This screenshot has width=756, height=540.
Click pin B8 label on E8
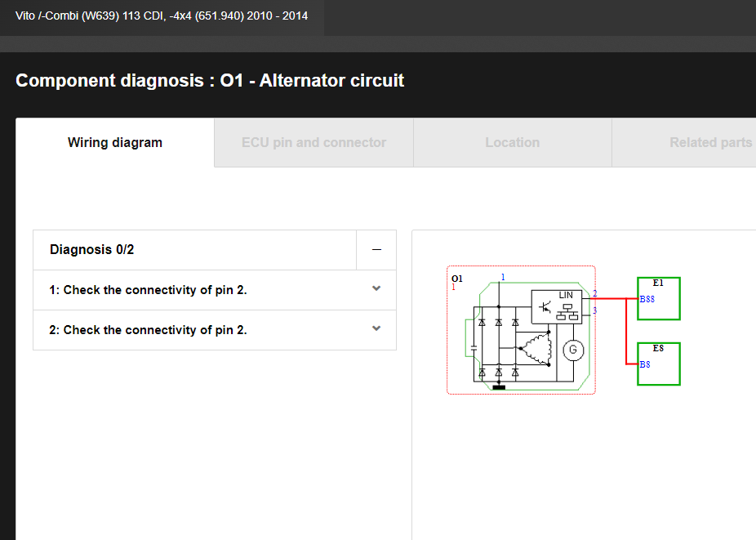(645, 364)
